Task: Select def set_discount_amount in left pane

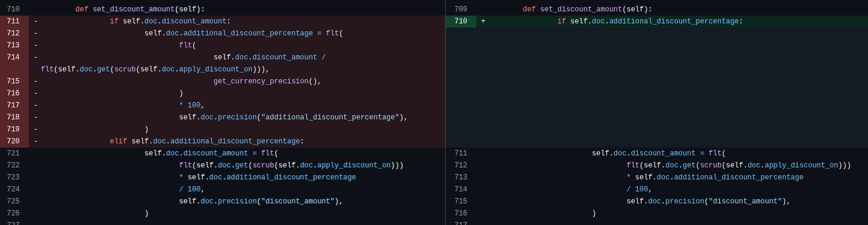Action: (125, 10)
